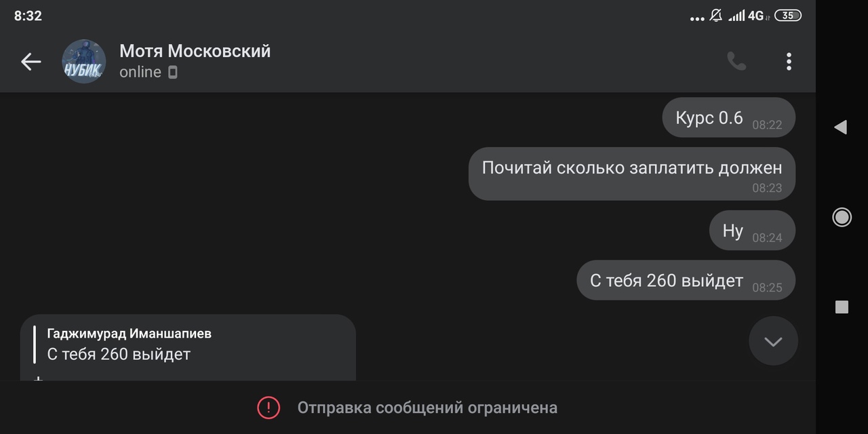Tap the Ну message bubble
Image resolution: width=868 pixels, height=434 pixels.
[751, 231]
